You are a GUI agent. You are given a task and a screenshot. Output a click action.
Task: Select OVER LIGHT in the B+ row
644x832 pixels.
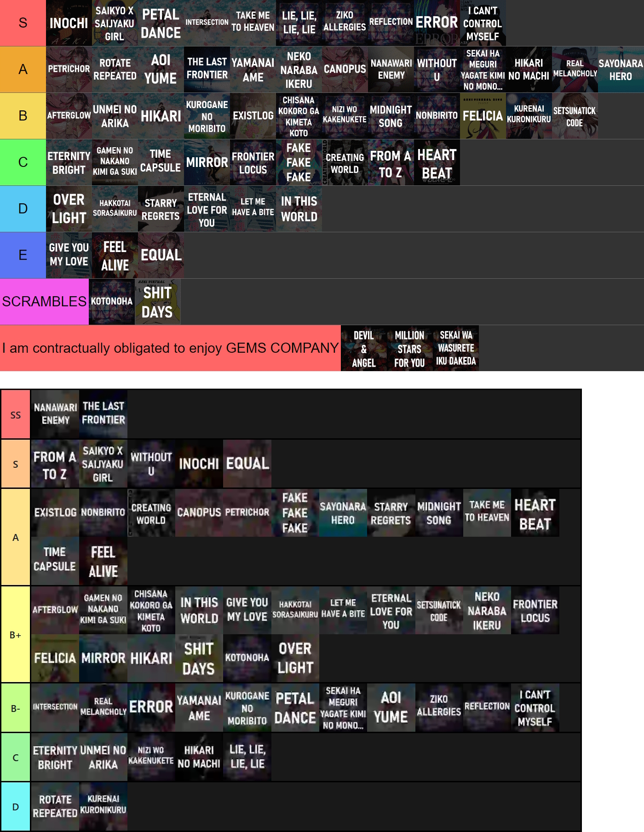295,658
